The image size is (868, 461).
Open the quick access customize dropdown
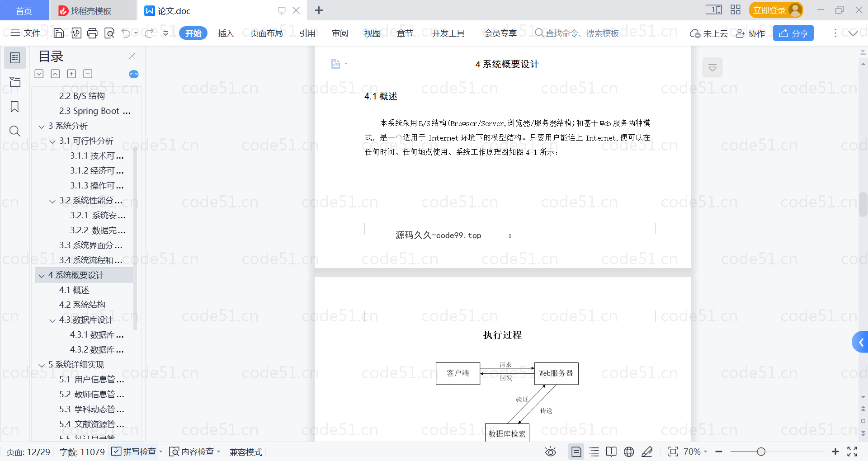pyautogui.click(x=166, y=33)
